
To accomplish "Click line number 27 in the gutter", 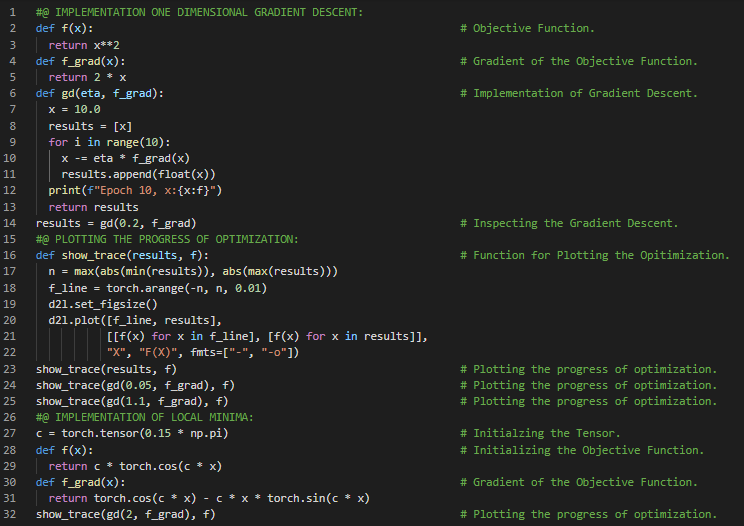I will [x=15, y=433].
